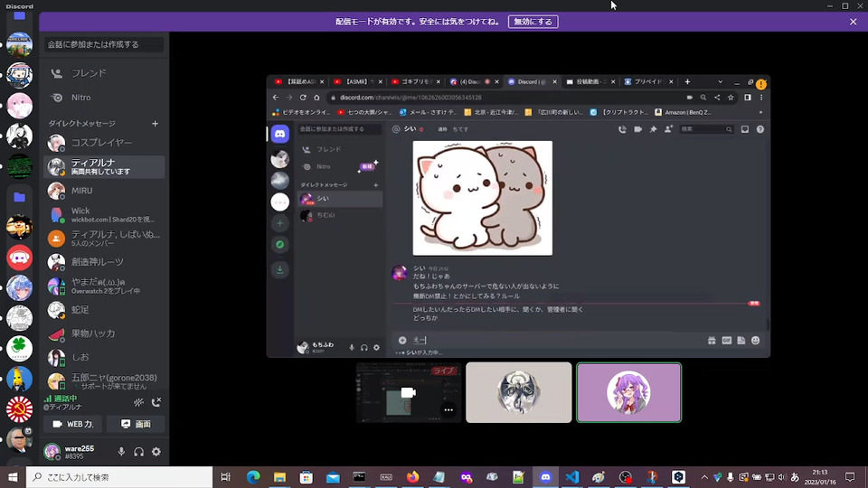868x488 pixels.
Task: Open Visual Studio Code from taskbar
Action: tap(571, 477)
